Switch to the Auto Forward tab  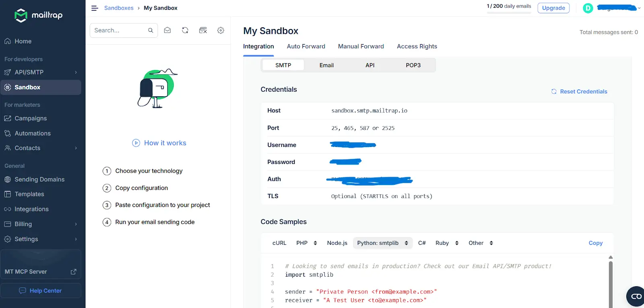[x=306, y=46]
